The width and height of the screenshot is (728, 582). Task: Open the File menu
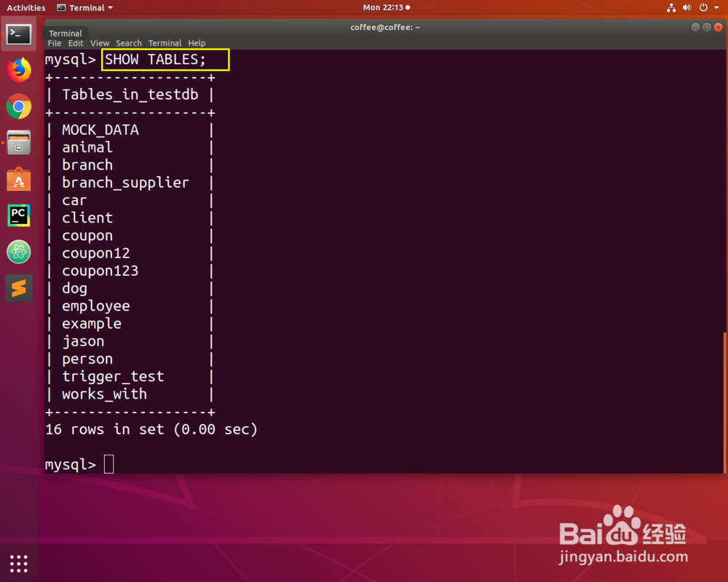[55, 43]
